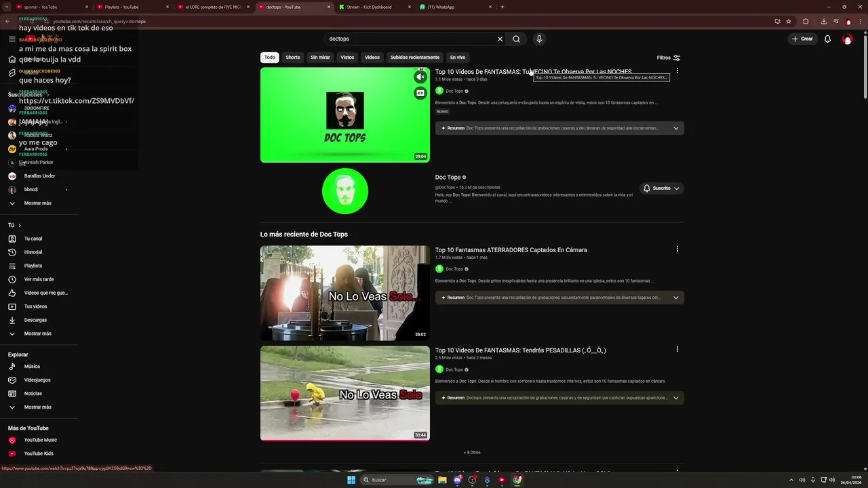This screenshot has height=488, width=868.
Task: Click the Windows Start button
Action: click(x=351, y=480)
